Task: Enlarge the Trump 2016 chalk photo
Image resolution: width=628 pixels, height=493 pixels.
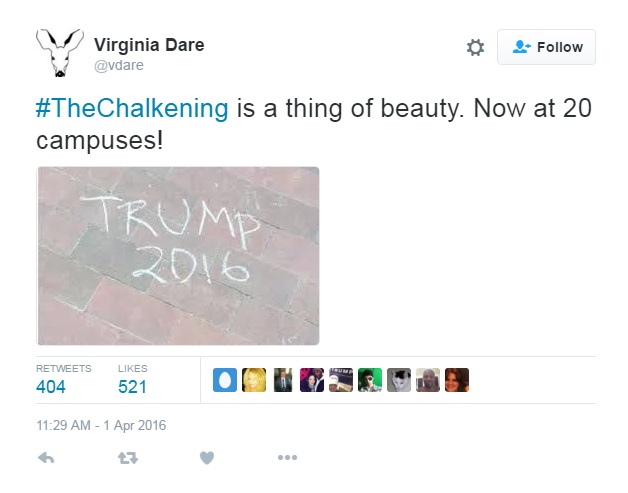Action: [x=178, y=256]
